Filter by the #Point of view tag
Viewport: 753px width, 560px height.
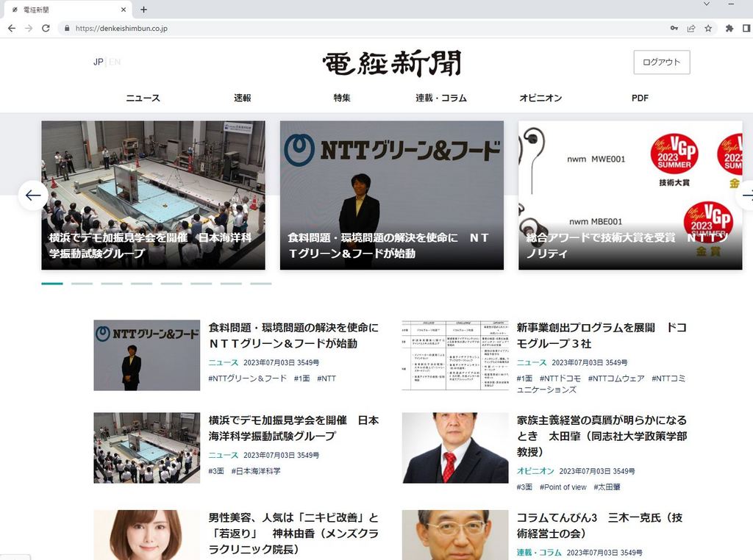click(563, 487)
